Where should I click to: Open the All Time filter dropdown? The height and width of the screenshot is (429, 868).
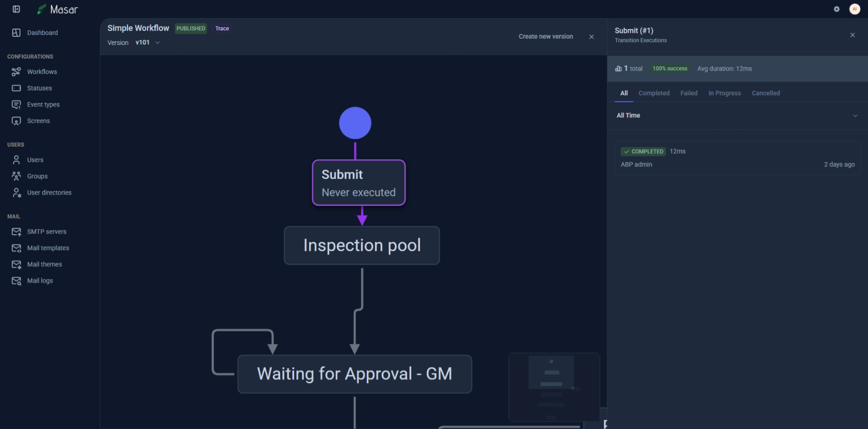click(736, 116)
